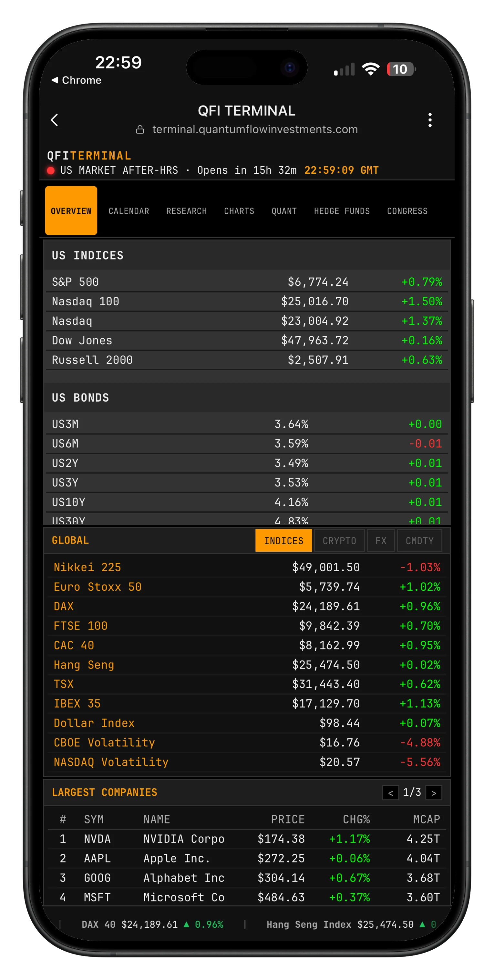Image resolution: width=494 pixels, height=980 pixels.
Task: Open the three-dot browser menu
Action: pyautogui.click(x=430, y=120)
